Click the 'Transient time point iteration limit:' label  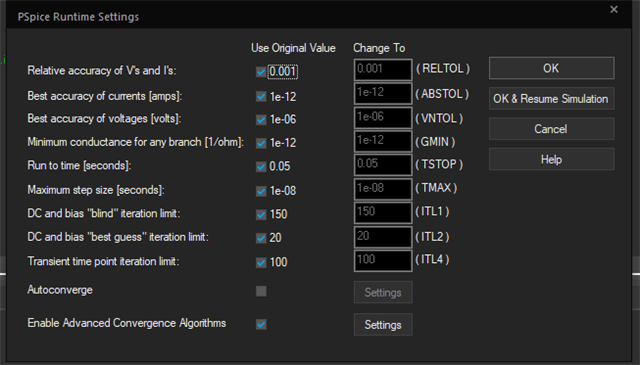tap(103, 261)
